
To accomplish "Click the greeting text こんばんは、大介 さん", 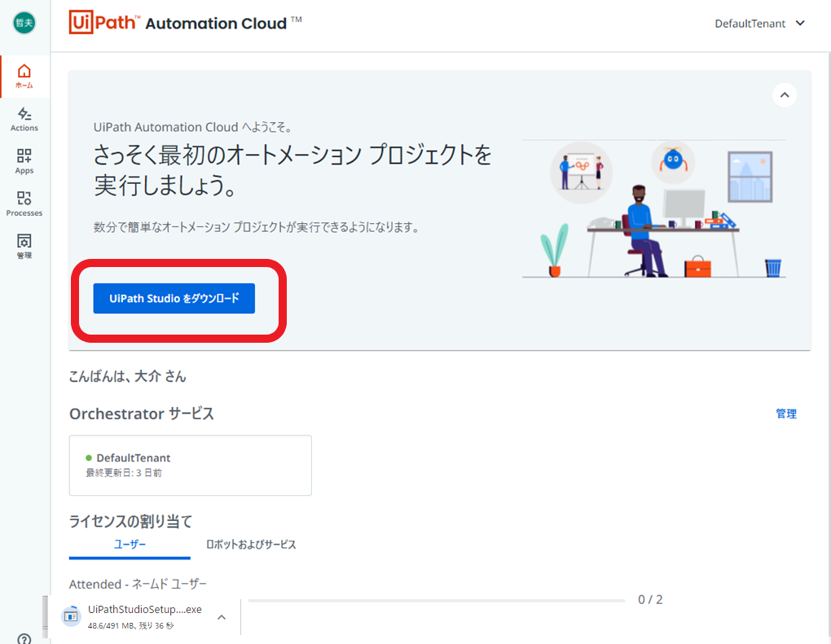I will [128, 377].
